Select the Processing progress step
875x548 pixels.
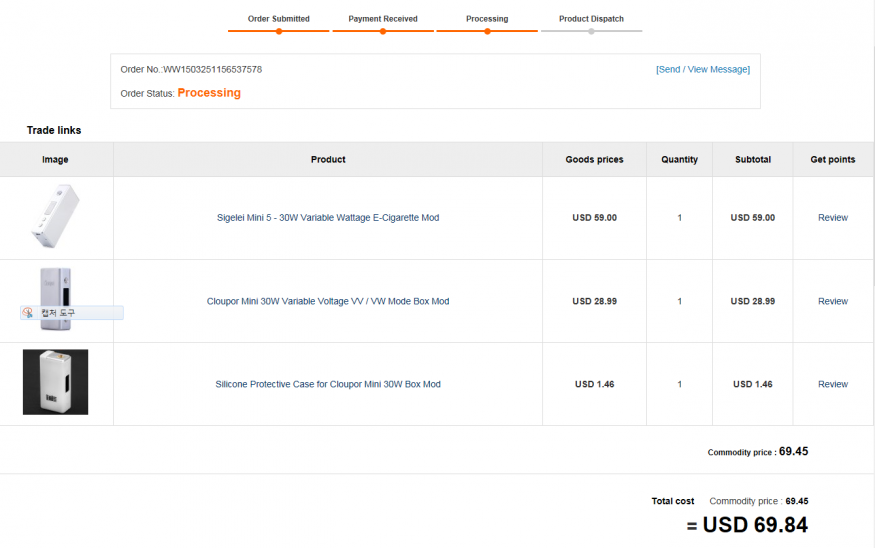pos(487,23)
